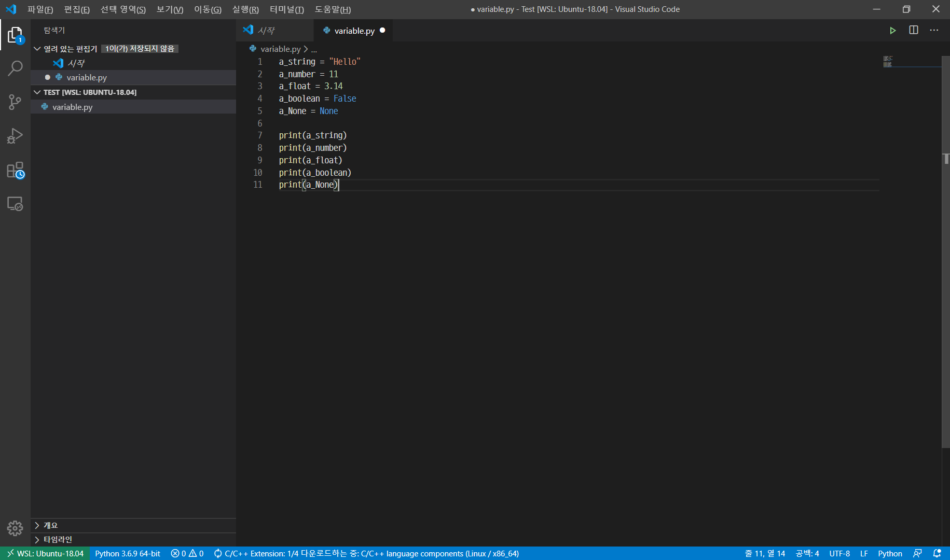The width and height of the screenshot is (950, 560).
Task: Click the None keyword on line 5
Action: (x=329, y=111)
